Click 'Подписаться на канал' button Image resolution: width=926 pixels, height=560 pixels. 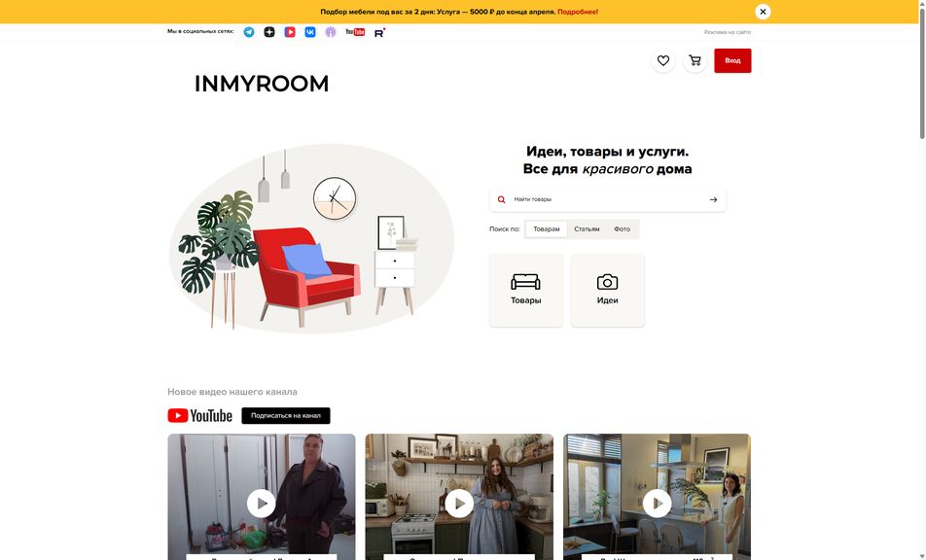[286, 416]
